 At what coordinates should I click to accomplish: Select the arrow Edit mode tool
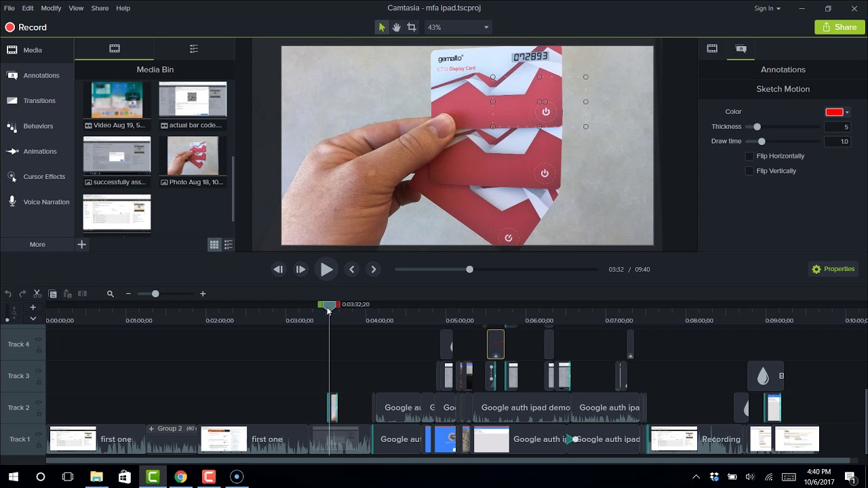[382, 27]
